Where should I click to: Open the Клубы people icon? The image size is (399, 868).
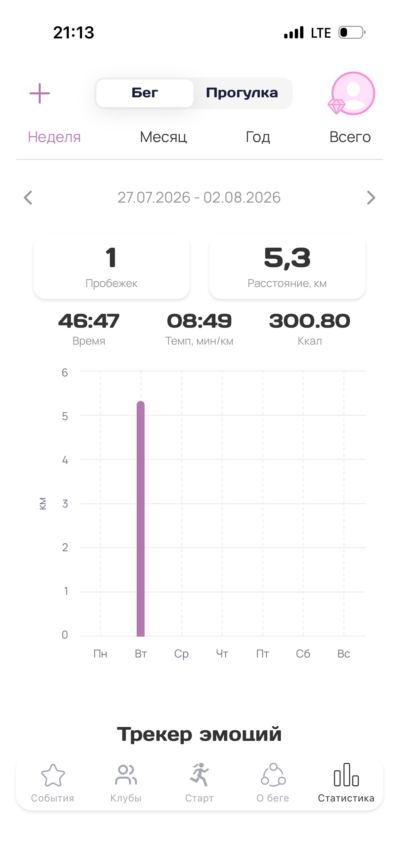(x=126, y=775)
